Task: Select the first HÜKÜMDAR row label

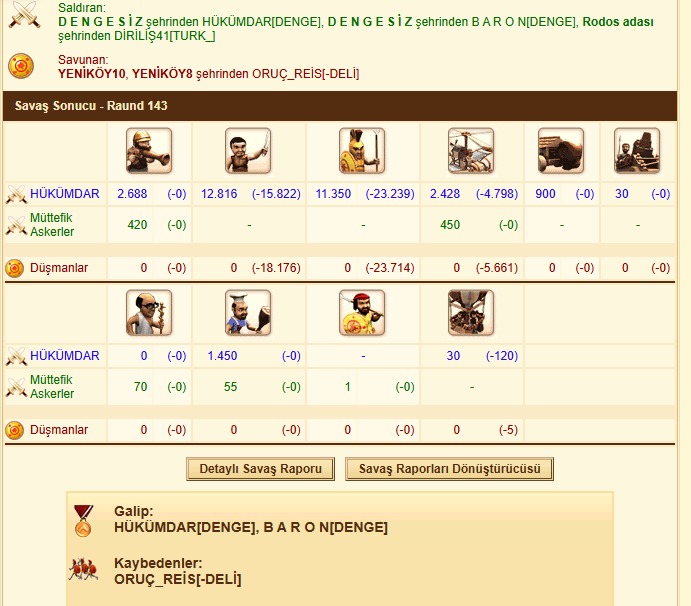Action: [x=65, y=193]
